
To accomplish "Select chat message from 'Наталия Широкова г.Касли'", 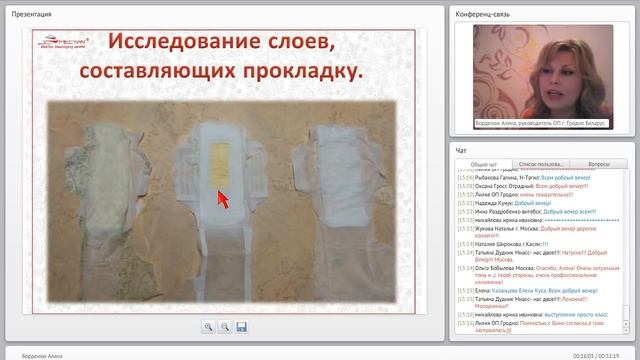I will tap(503, 244).
